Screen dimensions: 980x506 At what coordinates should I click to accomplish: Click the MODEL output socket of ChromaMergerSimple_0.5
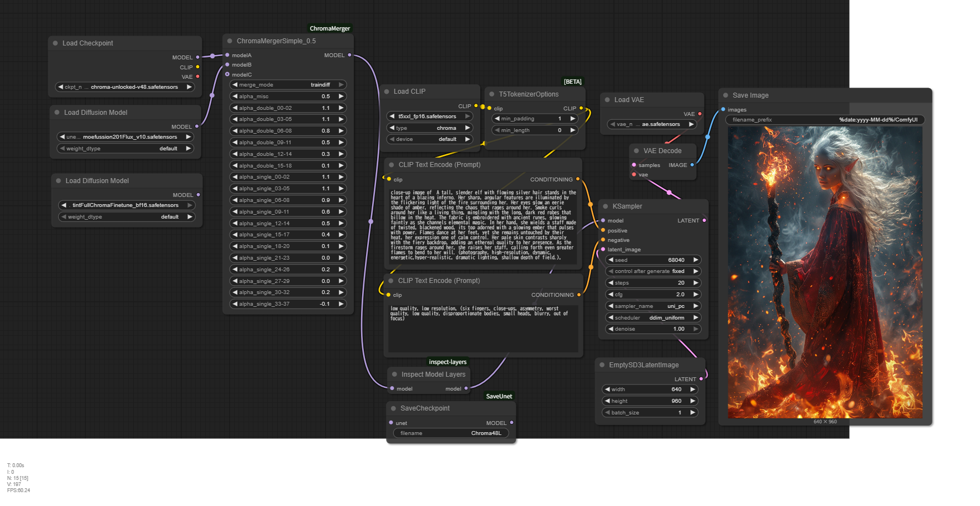coord(349,55)
